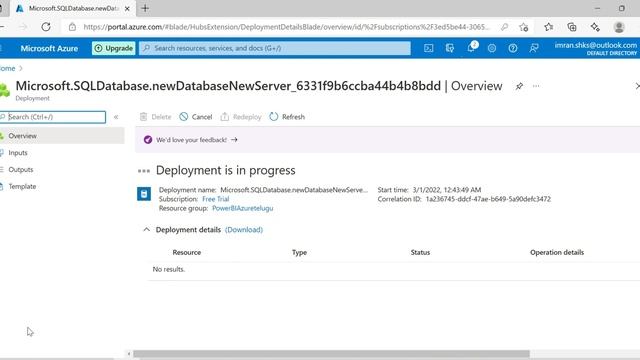Click the Refresh toolbar button
The width and height of the screenshot is (640, 360).
[287, 117]
